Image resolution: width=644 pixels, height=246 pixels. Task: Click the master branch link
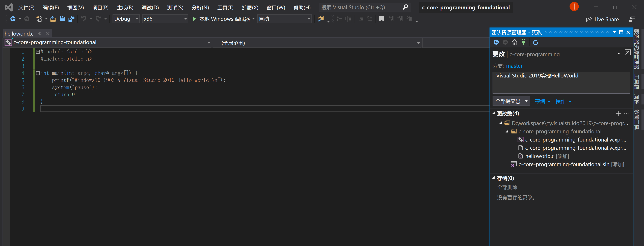click(514, 66)
